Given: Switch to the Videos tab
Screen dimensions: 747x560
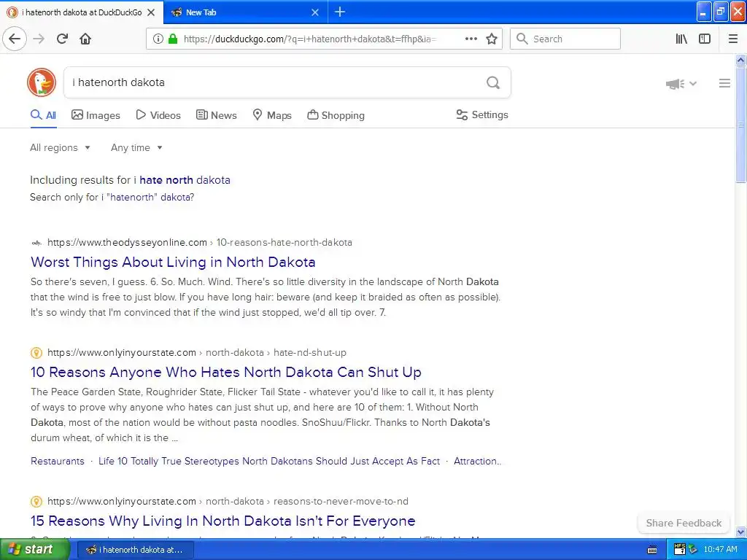Looking at the screenshot, I should coord(158,115).
